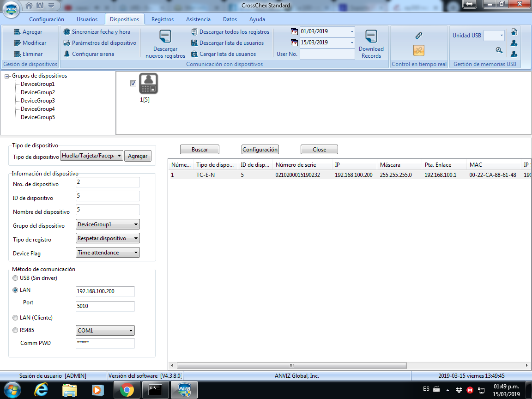Open the CrossChex application orb menu
The image size is (532, 399).
pyautogui.click(x=11, y=9)
